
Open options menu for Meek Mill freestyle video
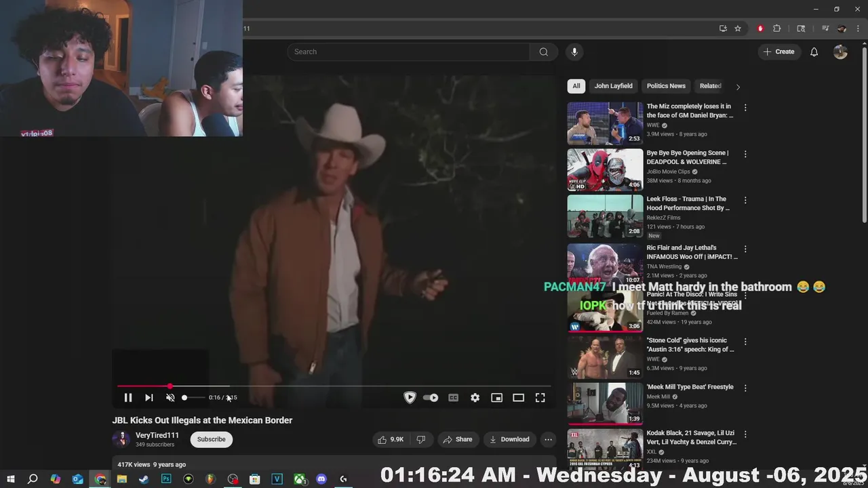click(745, 388)
